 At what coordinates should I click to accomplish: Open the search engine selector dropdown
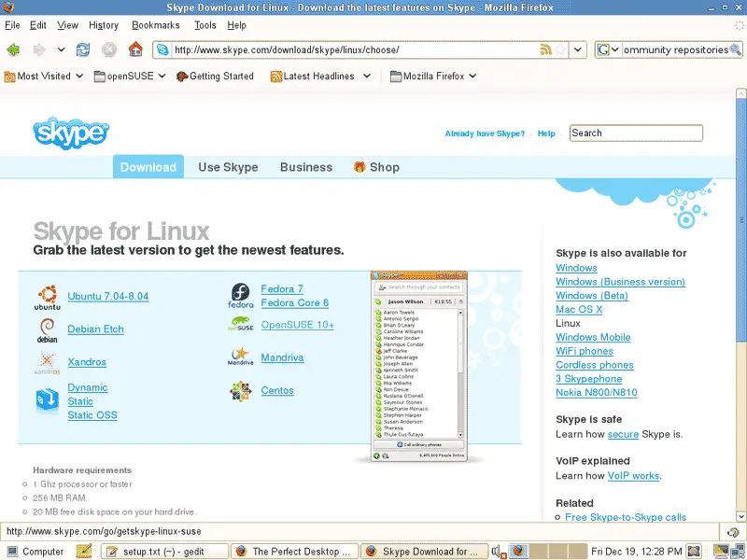[609, 49]
